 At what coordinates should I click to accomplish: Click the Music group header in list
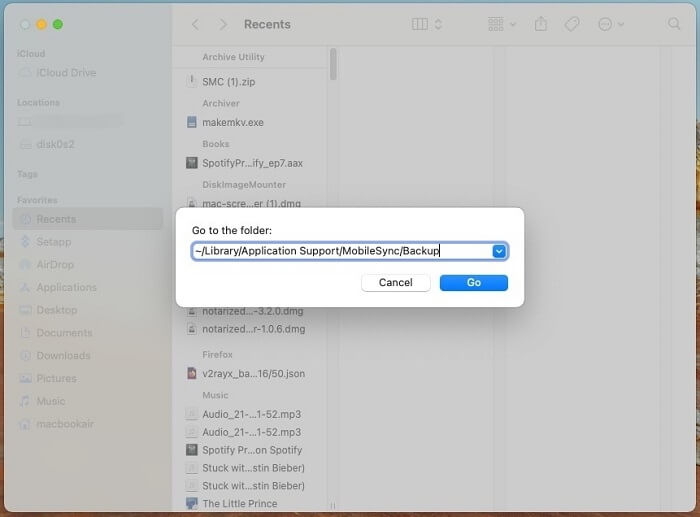(x=215, y=395)
